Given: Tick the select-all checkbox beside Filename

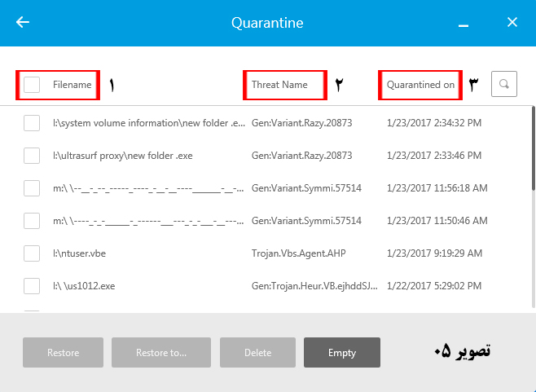Looking at the screenshot, I should [32, 85].
